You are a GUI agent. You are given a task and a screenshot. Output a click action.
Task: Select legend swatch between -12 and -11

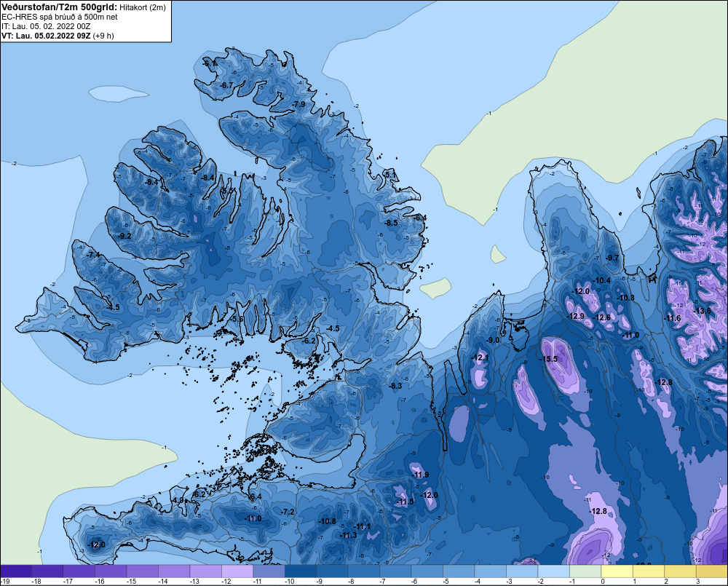tap(237, 571)
